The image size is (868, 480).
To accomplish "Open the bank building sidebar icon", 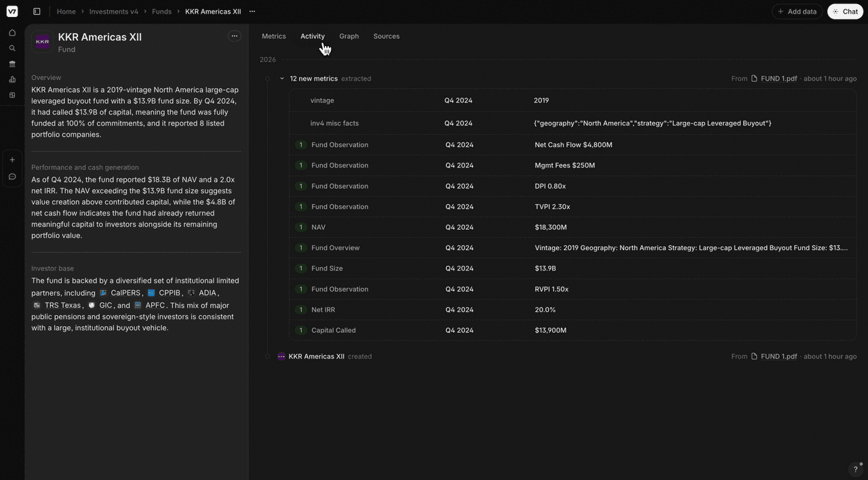I will pyautogui.click(x=12, y=64).
